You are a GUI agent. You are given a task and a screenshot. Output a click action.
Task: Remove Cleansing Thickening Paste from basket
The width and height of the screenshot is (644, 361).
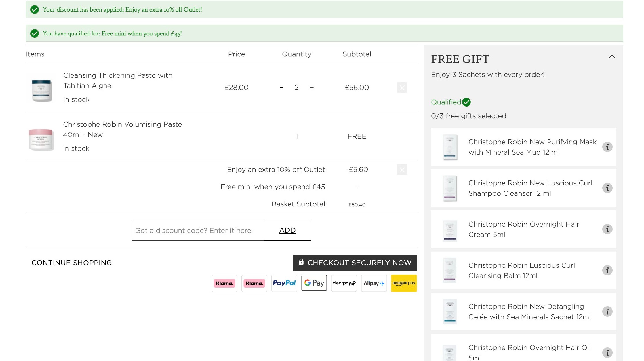pyautogui.click(x=402, y=88)
